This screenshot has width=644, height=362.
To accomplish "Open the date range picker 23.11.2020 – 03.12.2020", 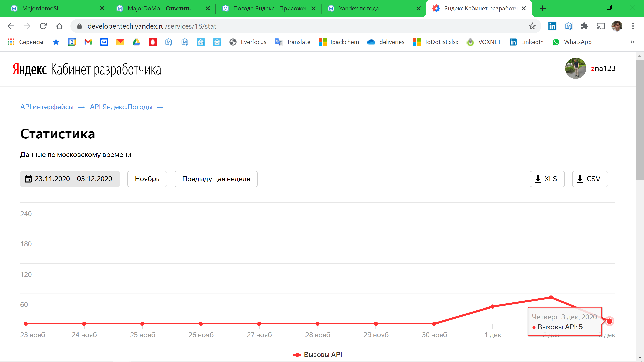I will (70, 179).
